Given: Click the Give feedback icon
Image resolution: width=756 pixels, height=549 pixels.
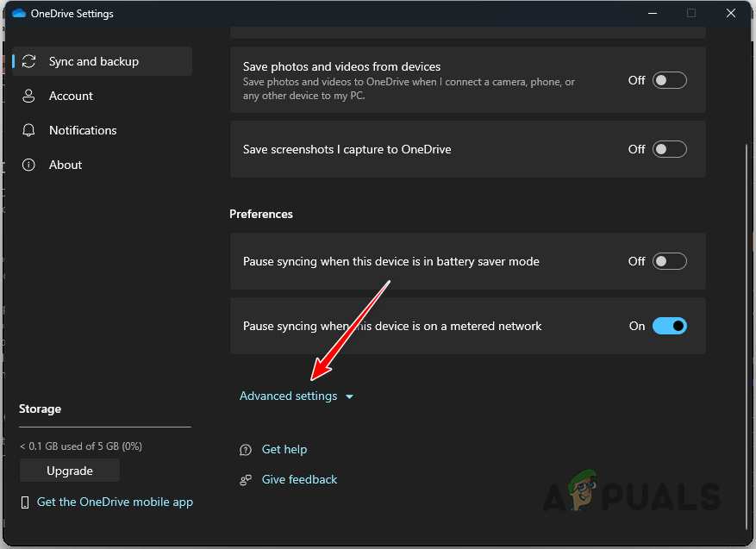Looking at the screenshot, I should tap(244, 479).
